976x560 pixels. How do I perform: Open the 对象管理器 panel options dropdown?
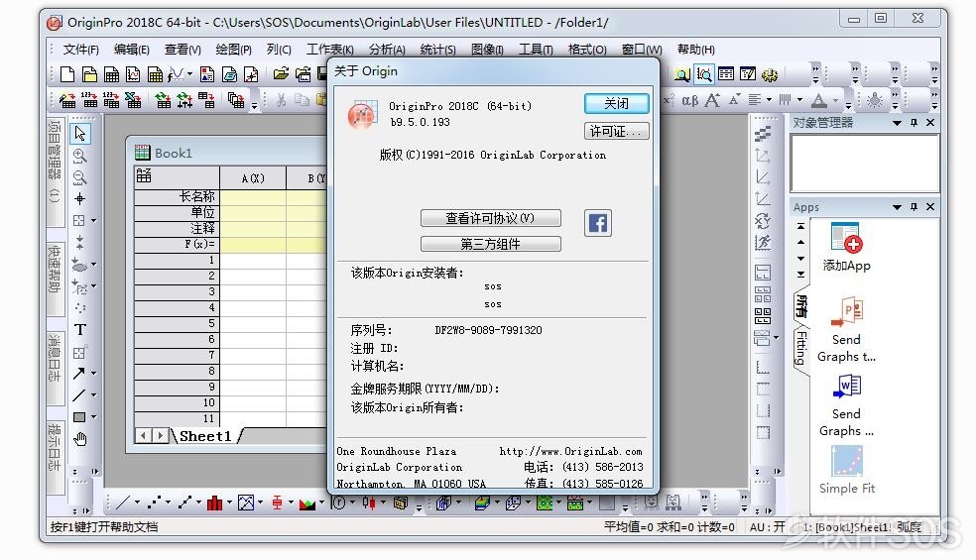897,123
